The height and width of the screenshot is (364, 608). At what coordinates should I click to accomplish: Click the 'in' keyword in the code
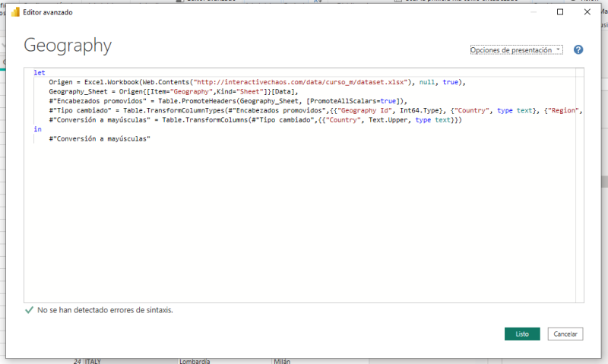pyautogui.click(x=37, y=130)
